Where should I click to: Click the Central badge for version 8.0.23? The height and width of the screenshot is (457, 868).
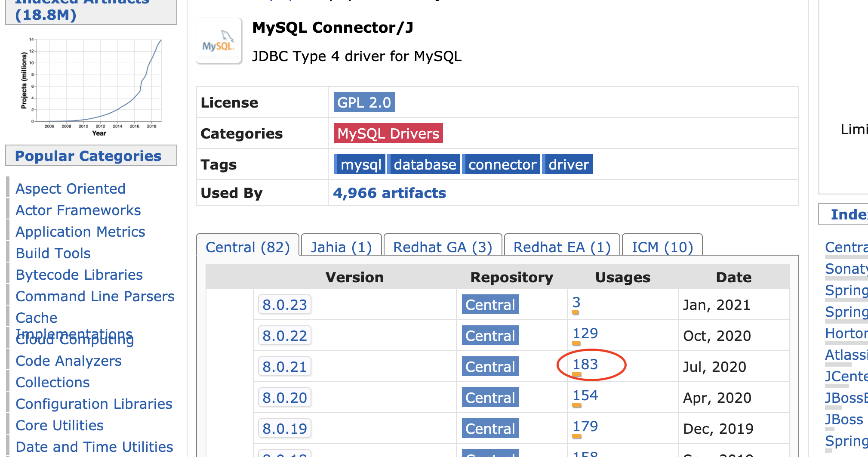click(490, 305)
